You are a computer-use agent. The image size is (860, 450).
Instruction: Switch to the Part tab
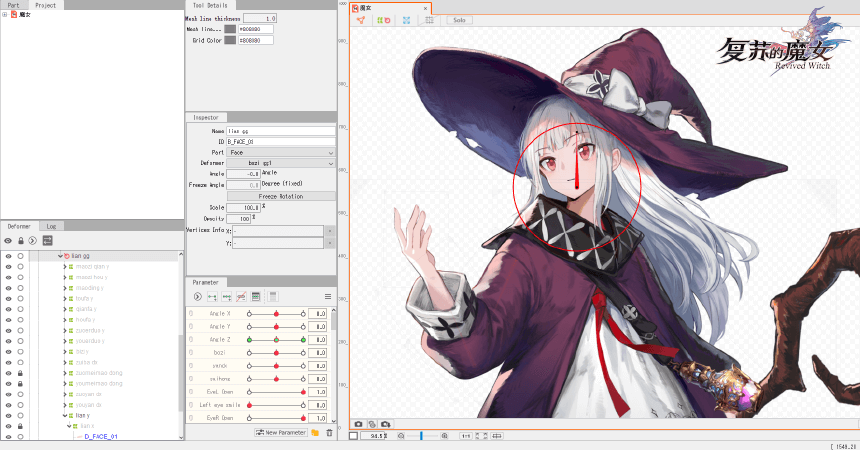(x=14, y=5)
